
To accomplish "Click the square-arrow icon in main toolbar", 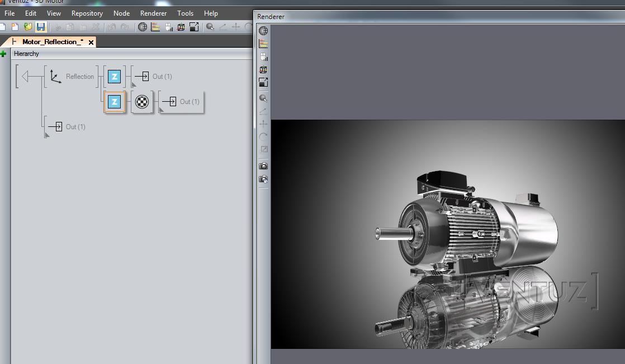I will click(x=194, y=27).
